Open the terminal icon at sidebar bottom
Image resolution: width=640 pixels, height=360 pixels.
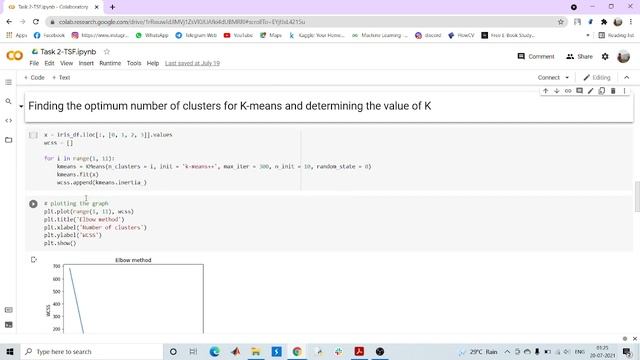(x=9, y=325)
